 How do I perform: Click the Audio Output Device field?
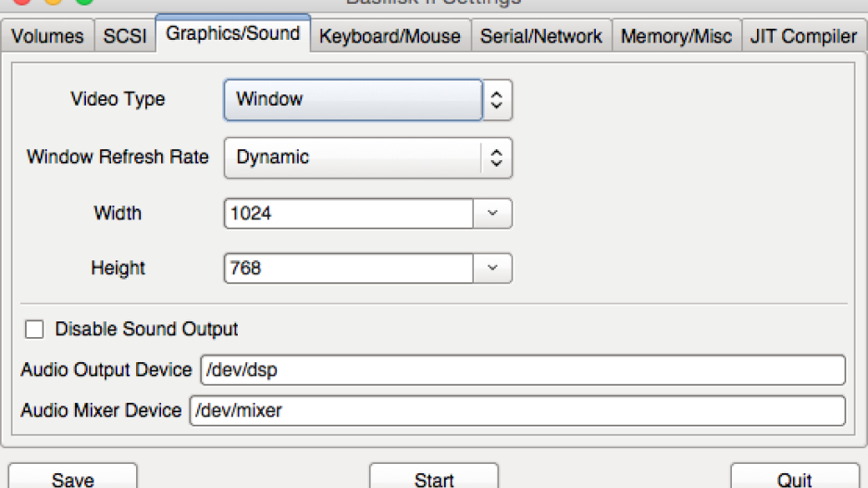coord(523,370)
